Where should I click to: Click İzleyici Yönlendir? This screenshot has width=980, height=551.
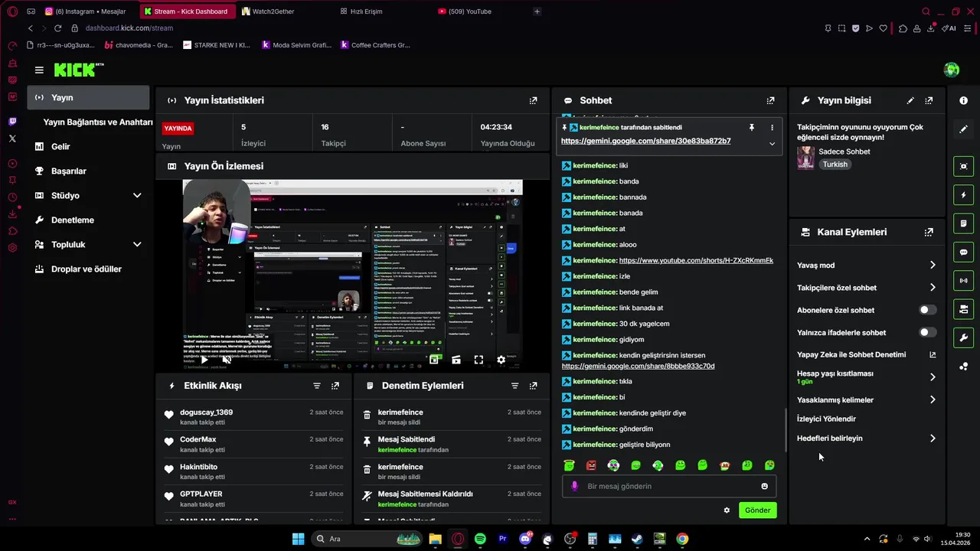(826, 419)
